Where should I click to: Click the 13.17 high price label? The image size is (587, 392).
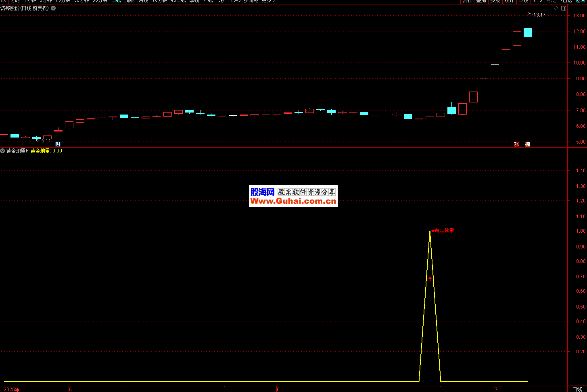[539, 15]
